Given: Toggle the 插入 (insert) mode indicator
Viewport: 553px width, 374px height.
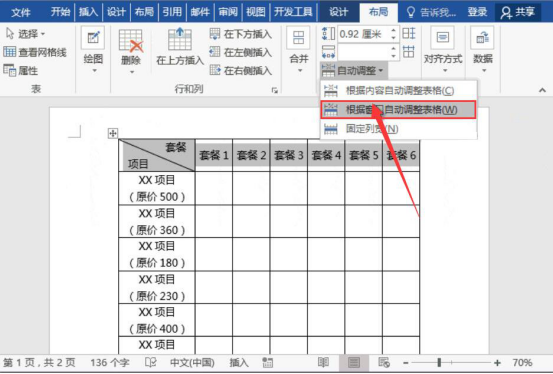Looking at the screenshot, I should (239, 362).
